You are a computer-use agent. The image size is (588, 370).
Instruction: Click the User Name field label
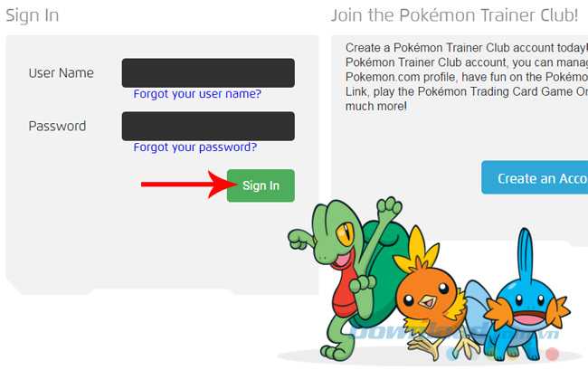(x=62, y=72)
